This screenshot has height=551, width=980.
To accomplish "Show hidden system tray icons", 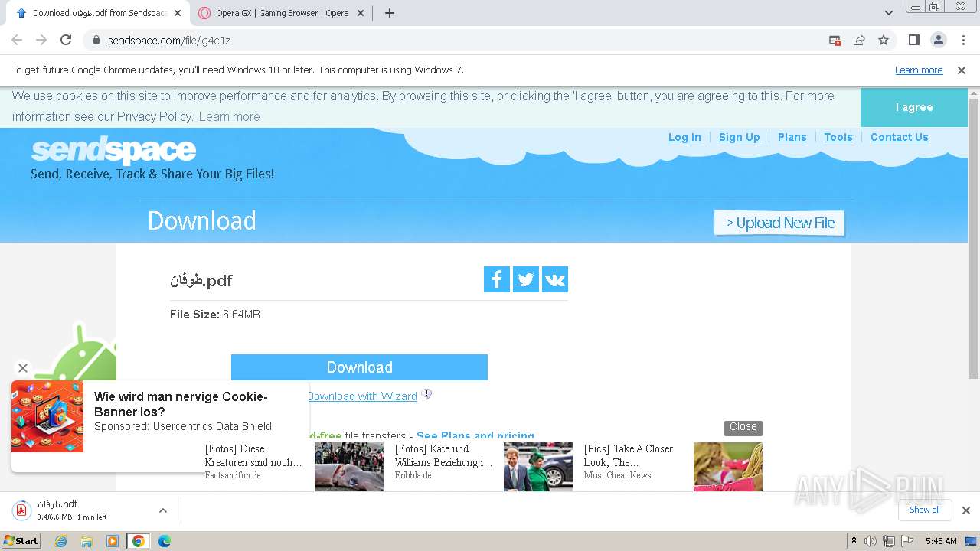I will 854,541.
